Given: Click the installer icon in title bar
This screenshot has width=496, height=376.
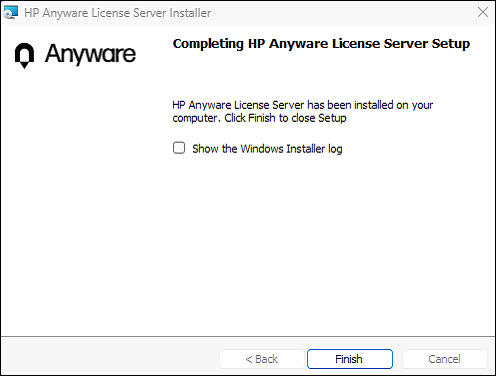Looking at the screenshot, I should [10, 12].
